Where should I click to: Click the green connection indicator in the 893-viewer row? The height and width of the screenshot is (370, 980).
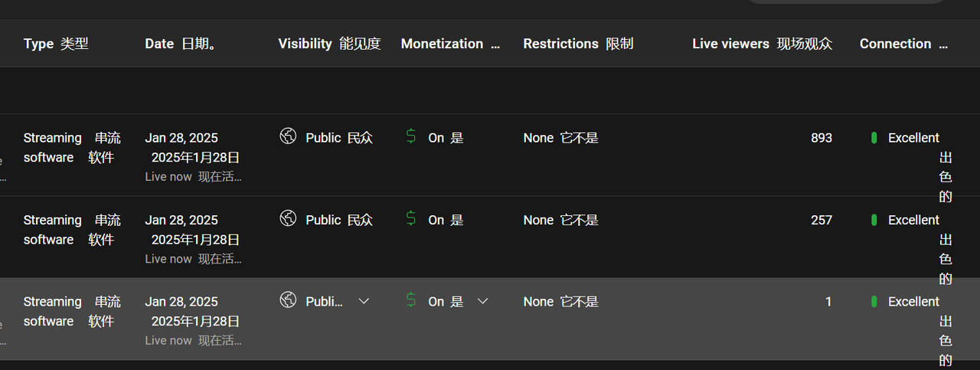point(874,138)
